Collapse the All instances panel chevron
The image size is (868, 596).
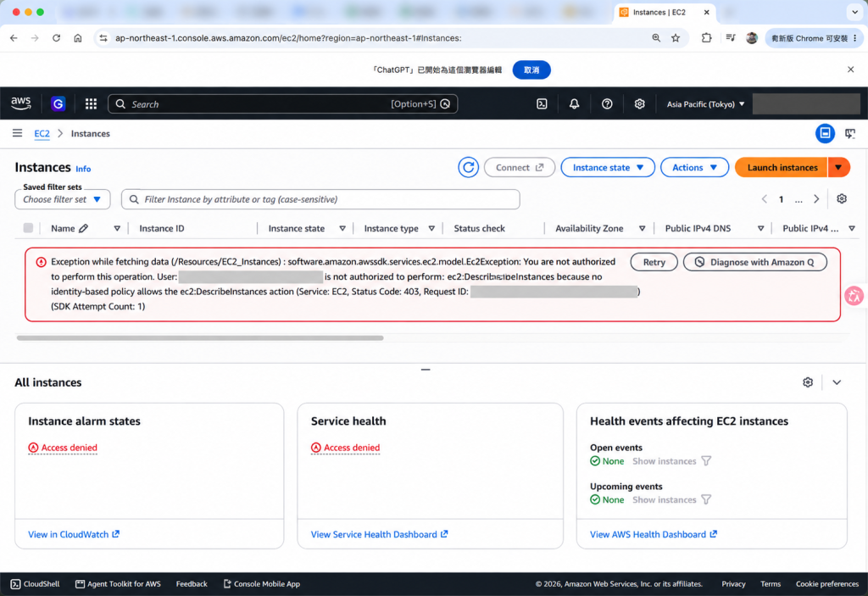(837, 382)
